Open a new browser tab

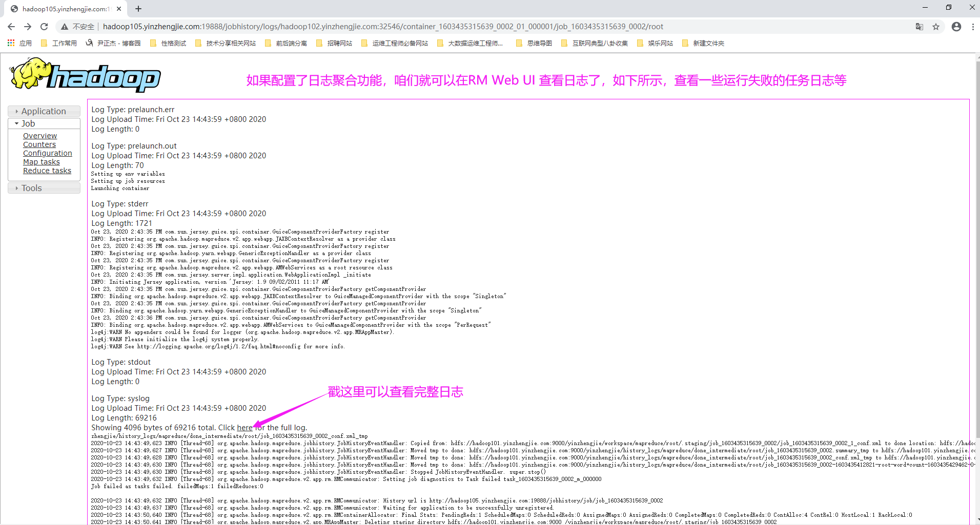pyautogui.click(x=138, y=9)
